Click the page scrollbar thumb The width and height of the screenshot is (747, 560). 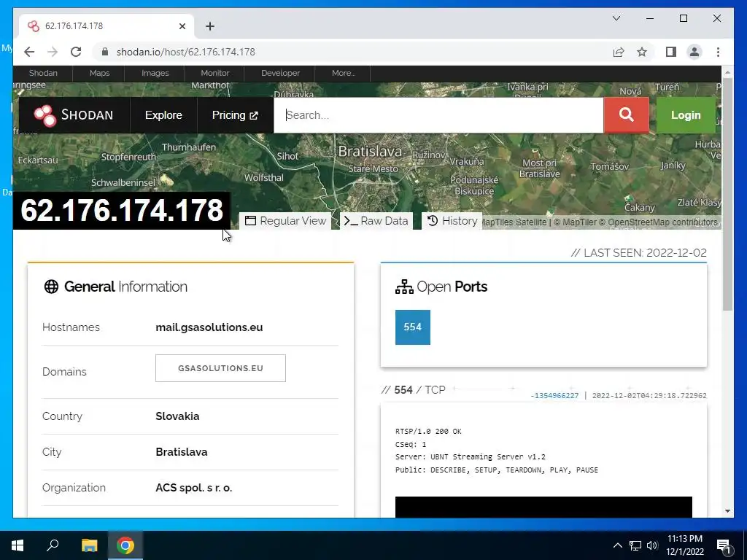[x=727, y=195]
